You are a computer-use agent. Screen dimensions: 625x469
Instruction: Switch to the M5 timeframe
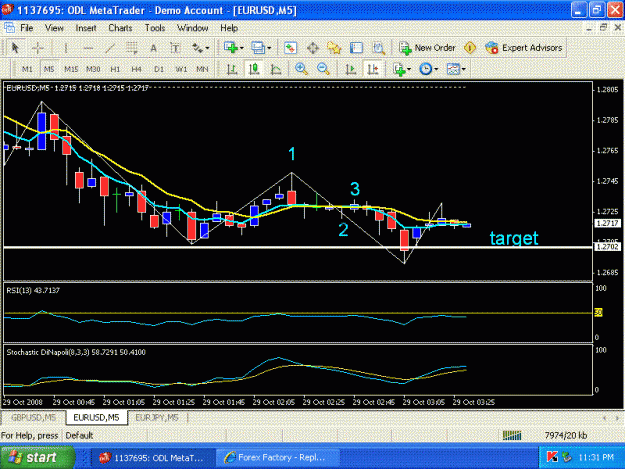[49, 69]
